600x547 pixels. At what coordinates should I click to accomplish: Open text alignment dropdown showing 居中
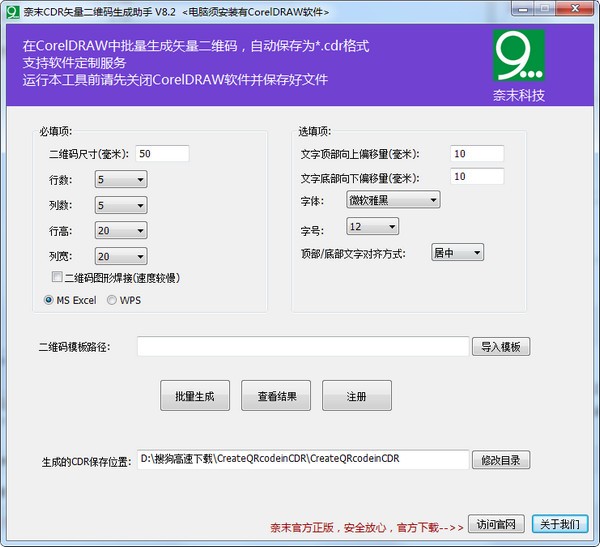tap(457, 253)
